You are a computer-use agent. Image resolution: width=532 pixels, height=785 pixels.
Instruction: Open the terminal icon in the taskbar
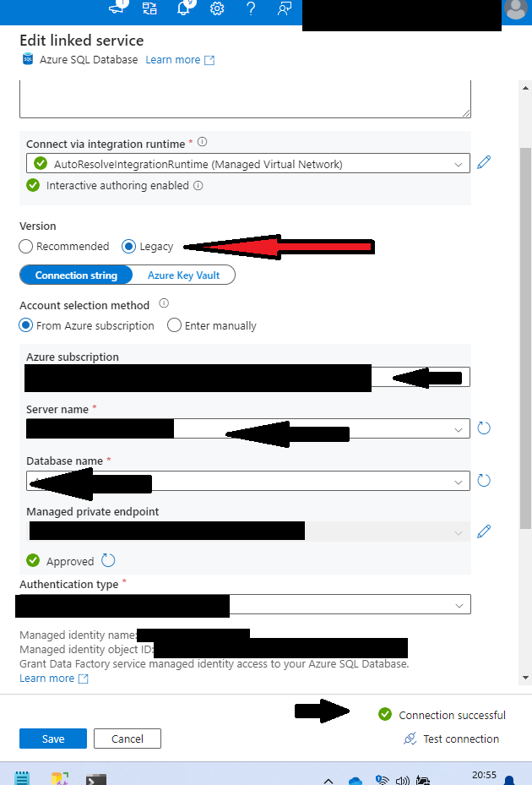click(95, 779)
